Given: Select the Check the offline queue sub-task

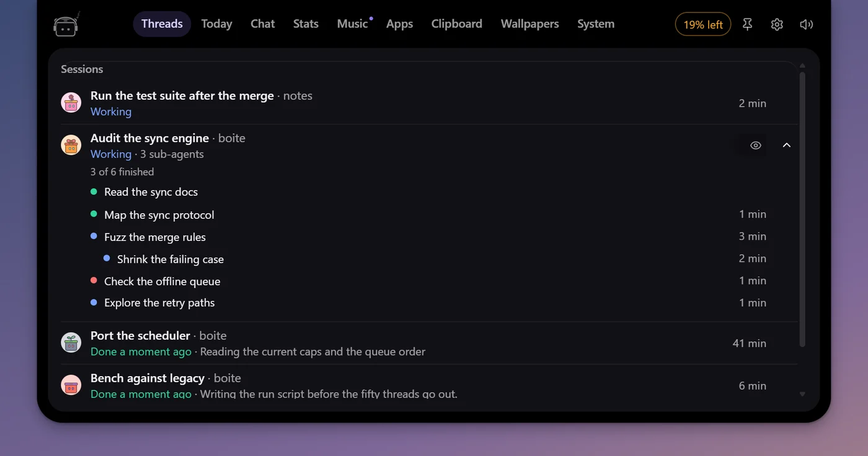Looking at the screenshot, I should click(428, 281).
